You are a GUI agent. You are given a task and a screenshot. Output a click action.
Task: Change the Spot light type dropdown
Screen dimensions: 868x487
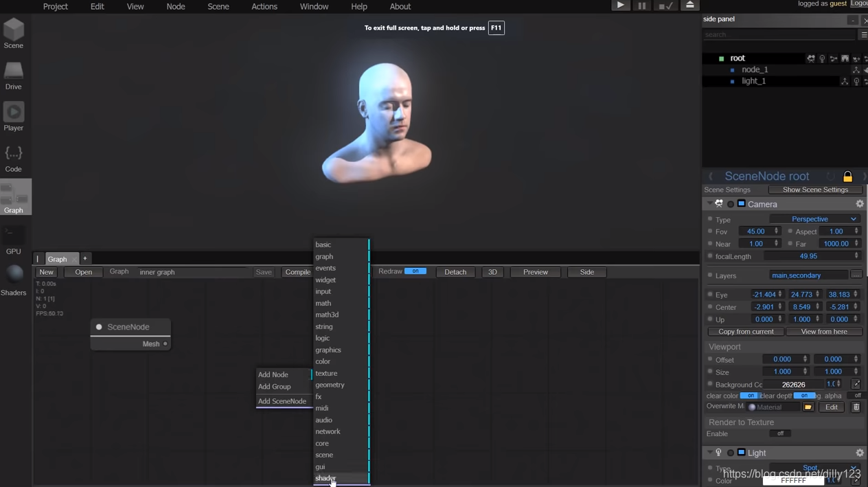pyautogui.click(x=810, y=468)
